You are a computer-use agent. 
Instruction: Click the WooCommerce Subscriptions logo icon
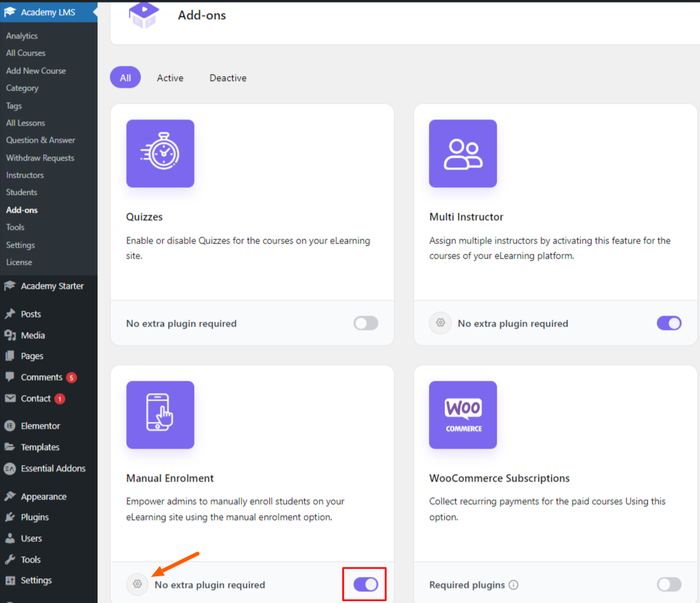tap(463, 414)
